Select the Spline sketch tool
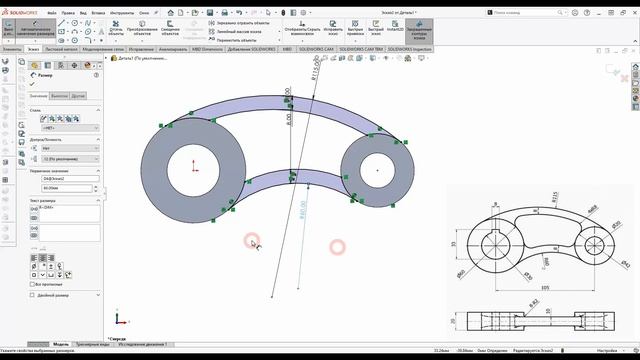The height and width of the screenshot is (360, 640). coord(88,23)
